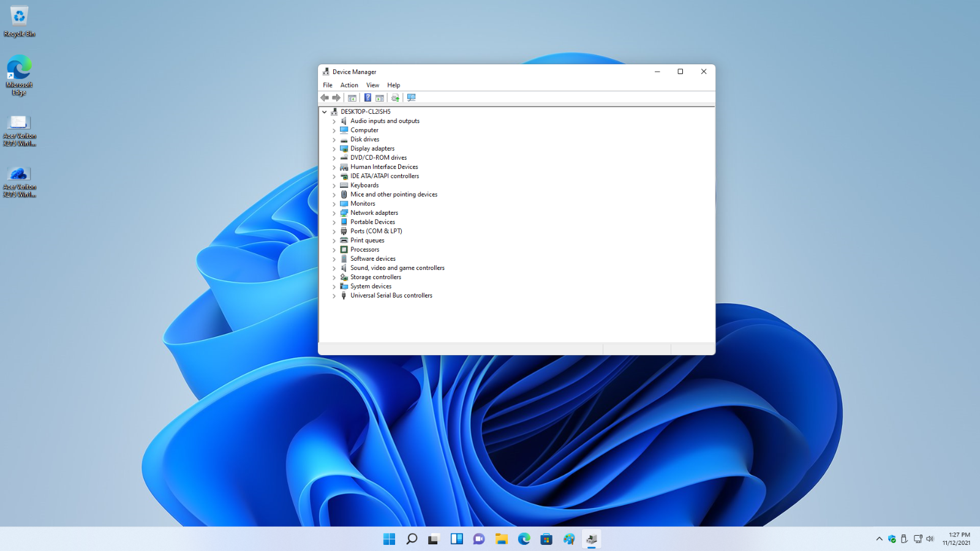This screenshot has height=551, width=980.
Task: Click the taskbar Search icon
Action: click(412, 539)
